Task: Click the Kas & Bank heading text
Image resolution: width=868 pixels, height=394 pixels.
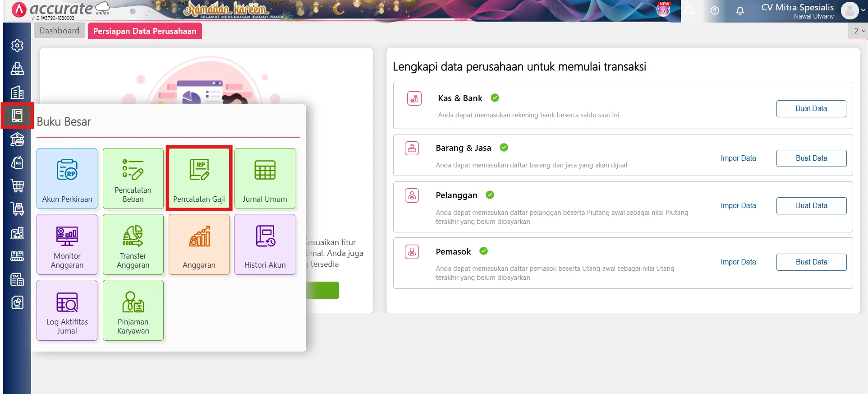Action: 460,98
